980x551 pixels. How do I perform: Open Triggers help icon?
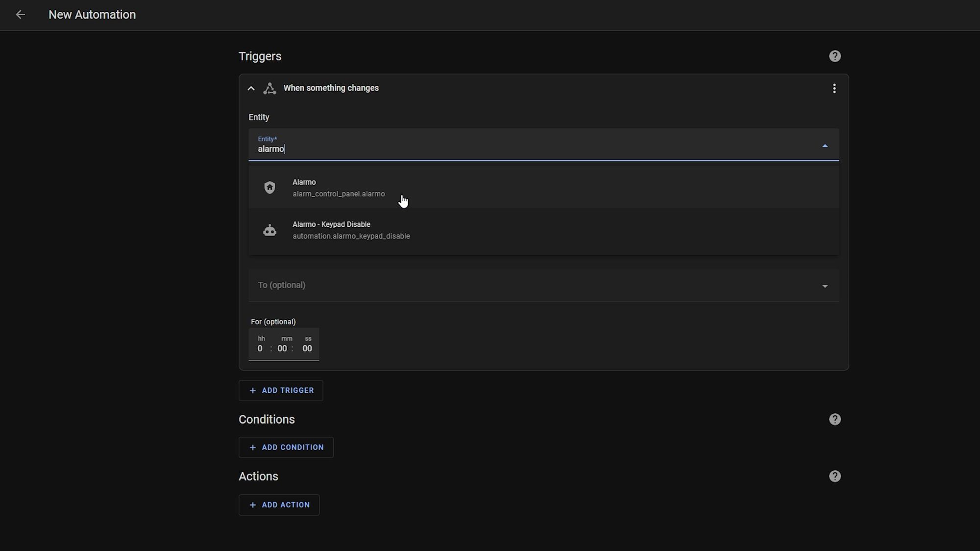(834, 56)
